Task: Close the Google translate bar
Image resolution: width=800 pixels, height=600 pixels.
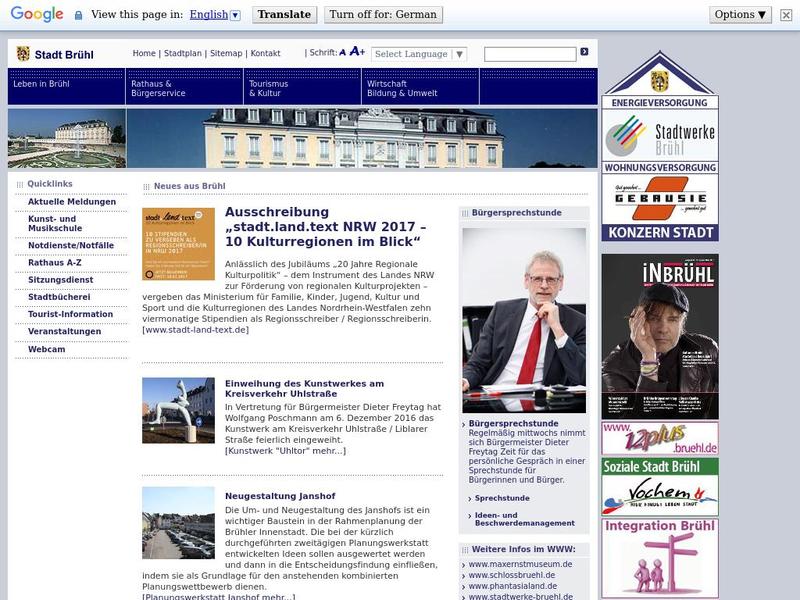Action: (x=786, y=15)
